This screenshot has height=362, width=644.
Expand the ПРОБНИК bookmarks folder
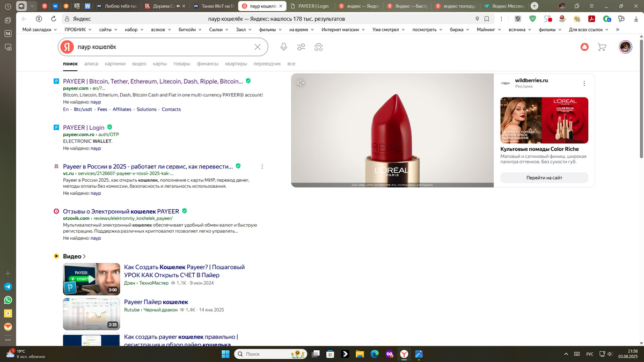(78, 29)
